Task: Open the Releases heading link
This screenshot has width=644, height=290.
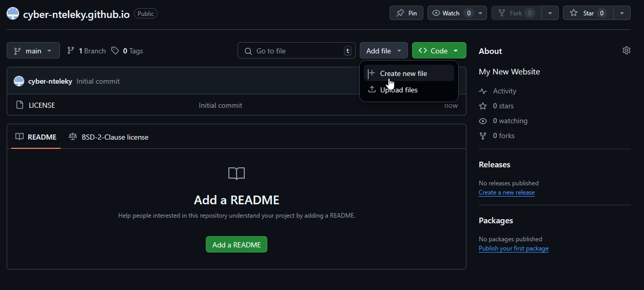Action: 495,165
